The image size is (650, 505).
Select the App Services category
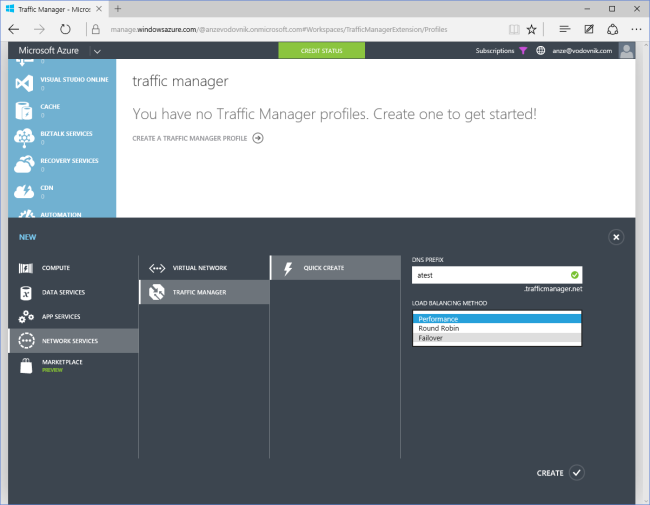73,317
